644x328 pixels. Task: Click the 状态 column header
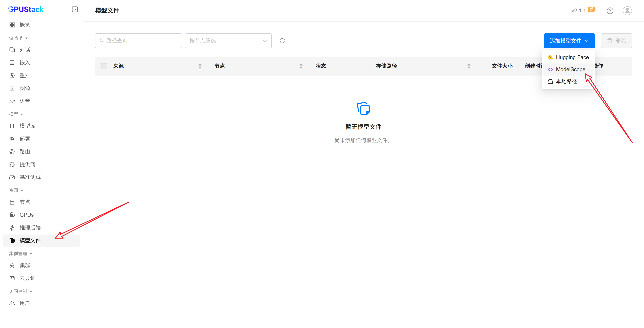point(321,66)
